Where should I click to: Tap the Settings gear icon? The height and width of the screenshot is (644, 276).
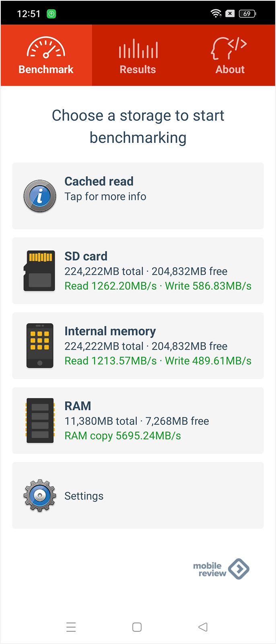(x=40, y=495)
